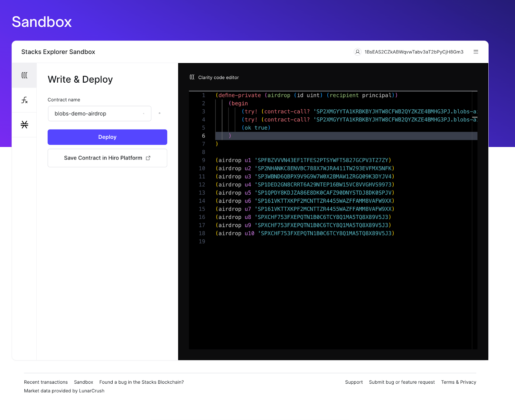The width and height of the screenshot is (515, 420).
Task: Click the airdrop u1 line in the editor
Action: click(x=304, y=160)
